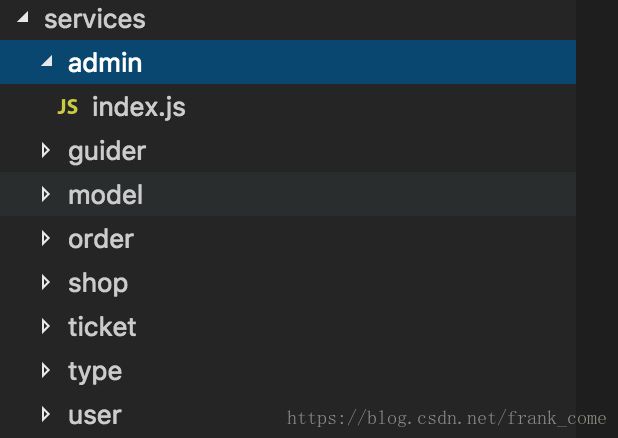Collapse the admin folder arrow
The height and width of the screenshot is (438, 618).
click(47, 60)
